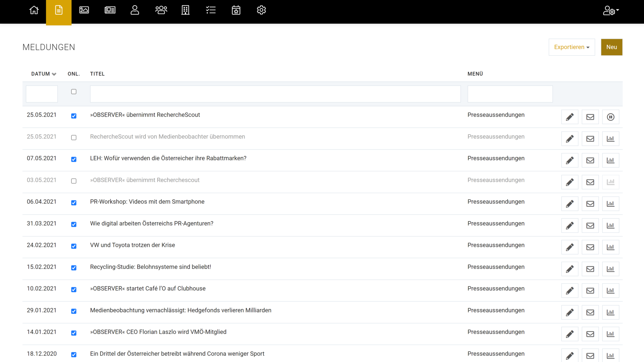Viewport: 644px width, 362px height.
Task: Edit the VW und Toyota entry
Action: [570, 247]
